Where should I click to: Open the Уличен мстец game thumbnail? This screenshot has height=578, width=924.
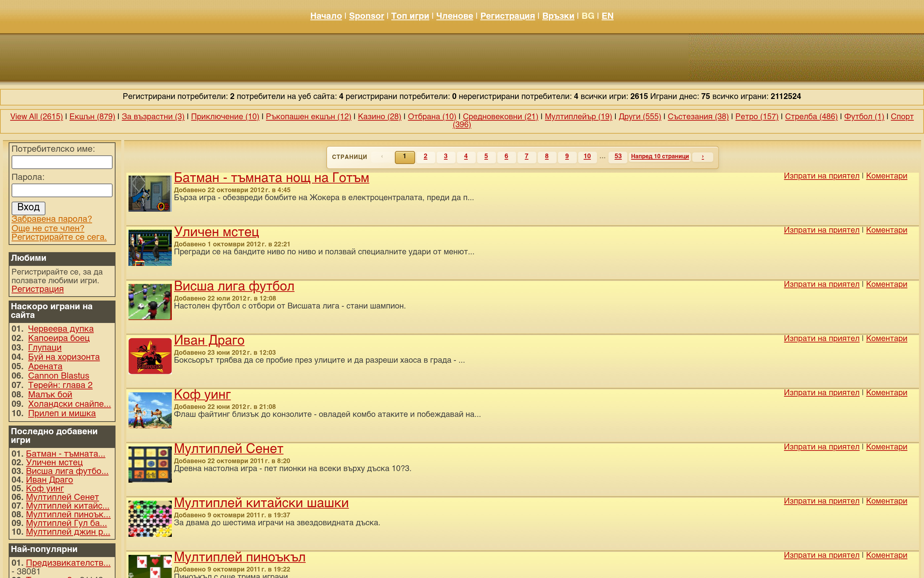point(150,248)
